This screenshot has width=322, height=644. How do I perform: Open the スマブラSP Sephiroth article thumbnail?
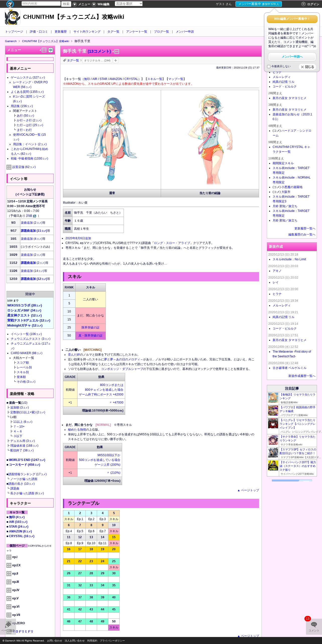click(x=273, y=453)
